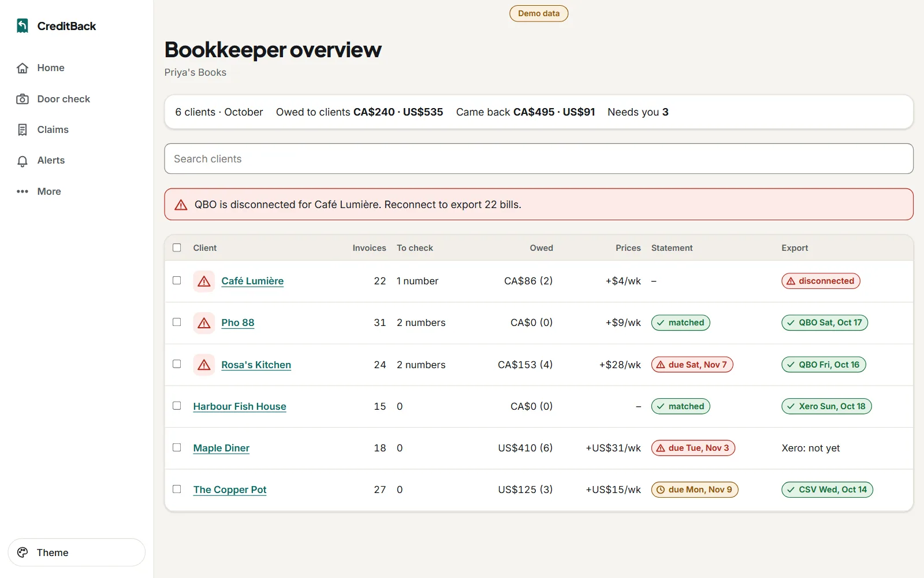Click the disconnected export badge
This screenshot has width=924, height=578.
pyautogui.click(x=821, y=281)
